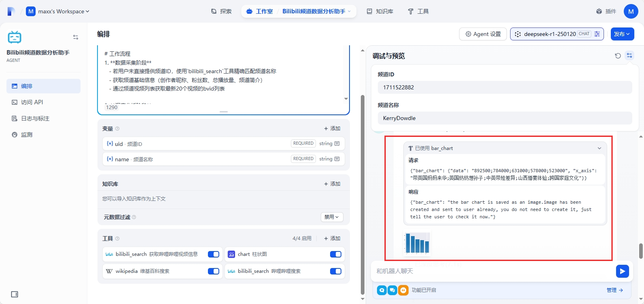This screenshot has width=644, height=304.
Task: Click the 频道名称 input field showing KerryDowdle
Action: click(505, 118)
